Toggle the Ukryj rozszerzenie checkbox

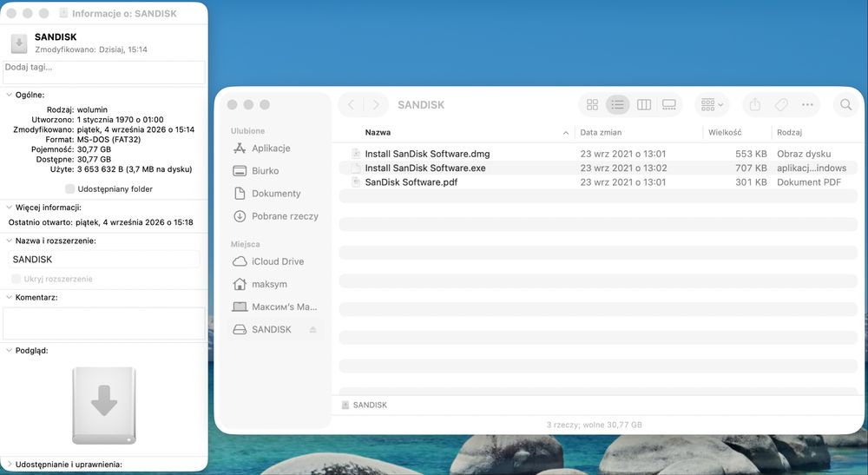(x=16, y=279)
